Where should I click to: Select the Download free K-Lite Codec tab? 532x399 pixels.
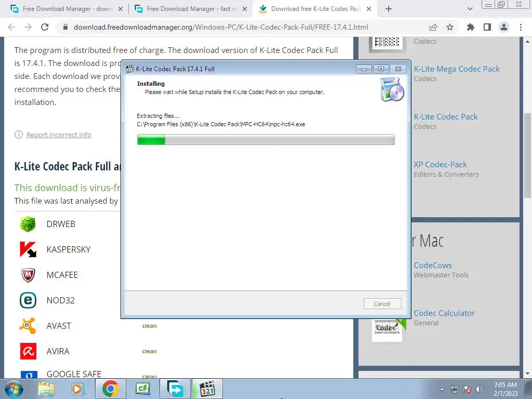(x=315, y=9)
